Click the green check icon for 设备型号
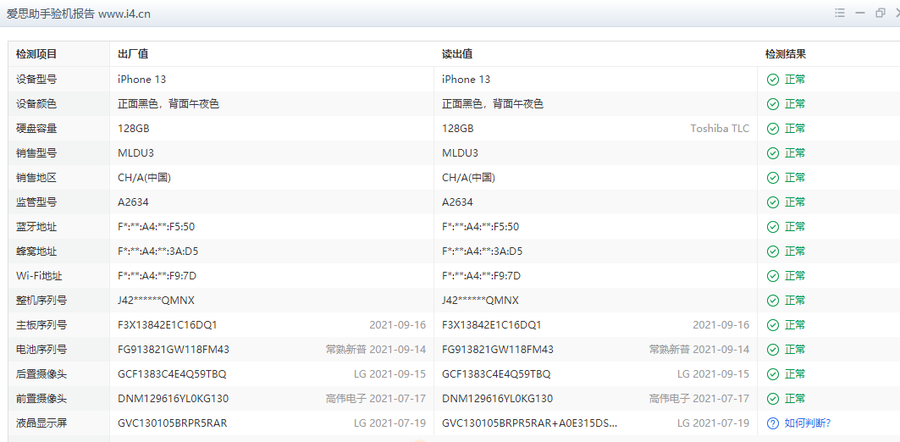The width and height of the screenshot is (900, 442). tap(773, 79)
